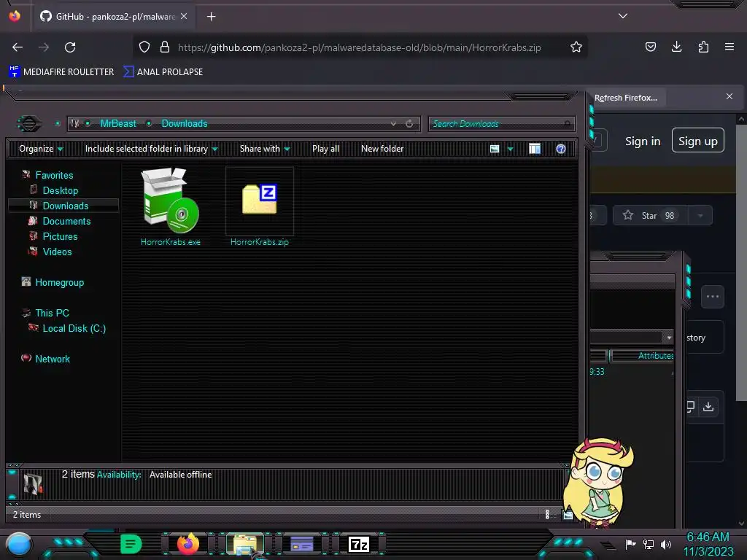Reload the current GitHub page
747x560 pixels.
[70, 47]
